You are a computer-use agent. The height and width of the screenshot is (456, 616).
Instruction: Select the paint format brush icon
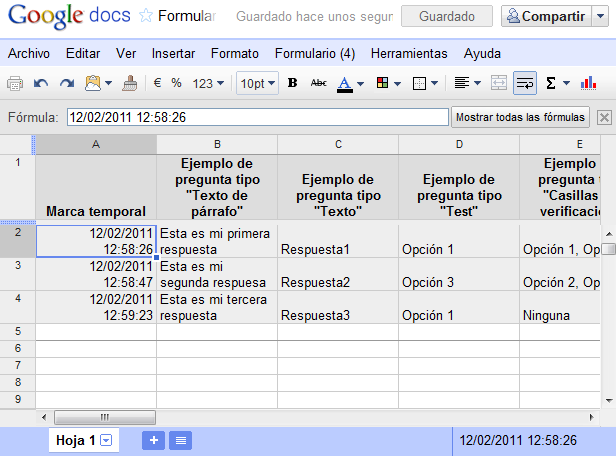point(130,83)
